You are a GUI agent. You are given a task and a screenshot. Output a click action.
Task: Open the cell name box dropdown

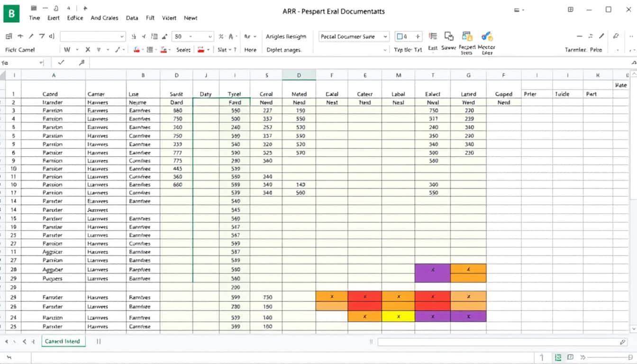point(41,63)
